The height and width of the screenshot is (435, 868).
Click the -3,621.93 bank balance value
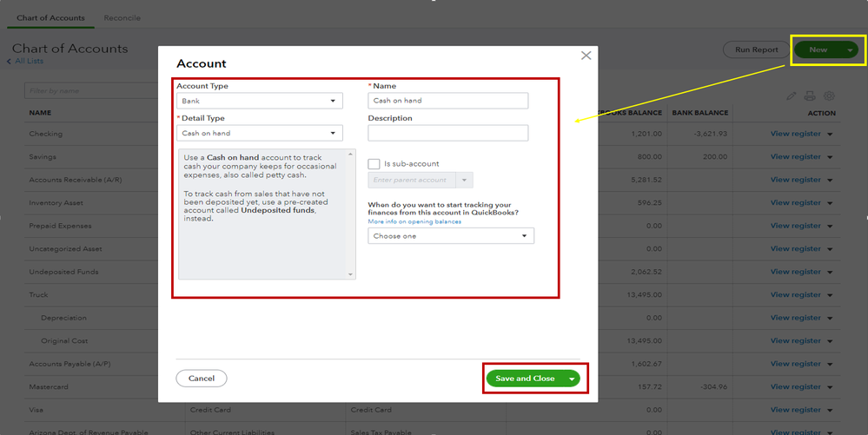click(710, 134)
